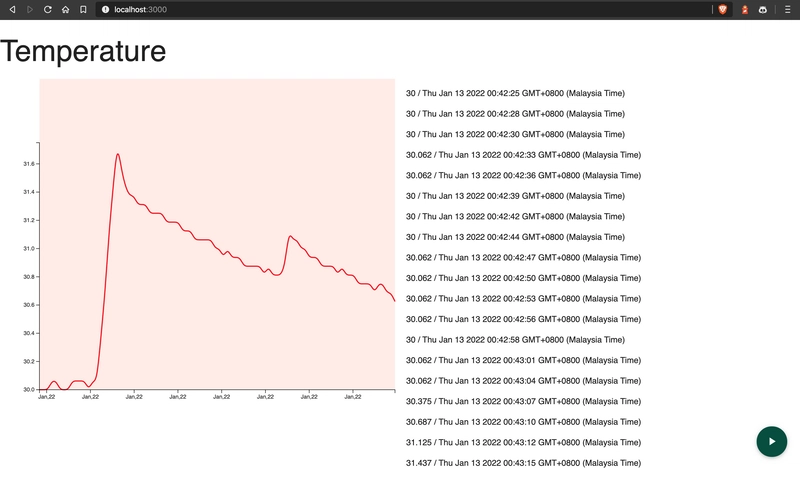This screenshot has height=478, width=800.
Task: Click the 30.062 reading at 00:42:47
Action: tap(523, 258)
